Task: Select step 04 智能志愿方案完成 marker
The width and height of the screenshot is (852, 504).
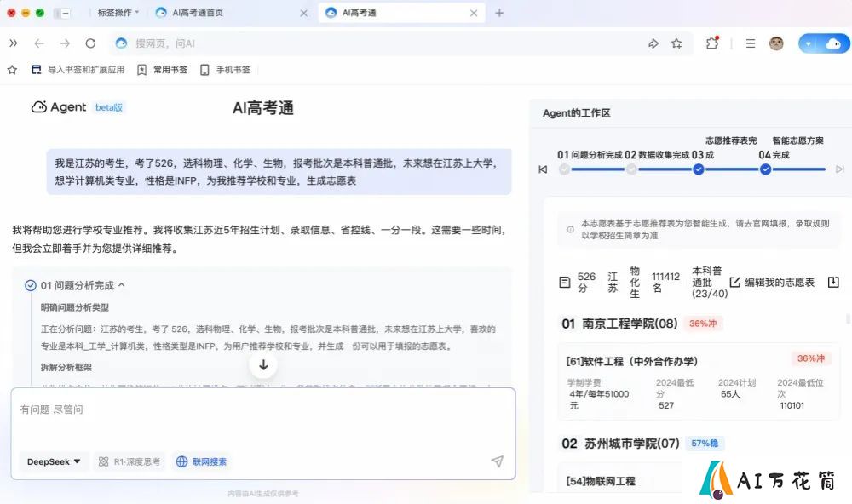Action: coord(765,169)
